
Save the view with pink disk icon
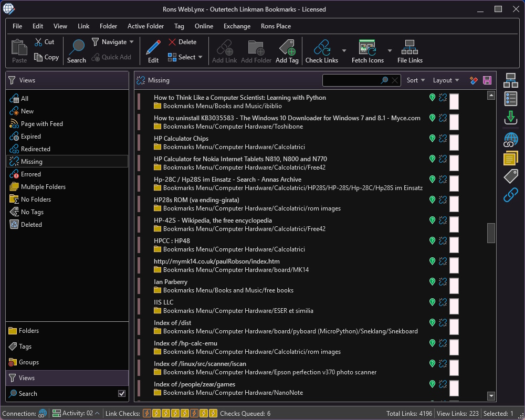(487, 80)
